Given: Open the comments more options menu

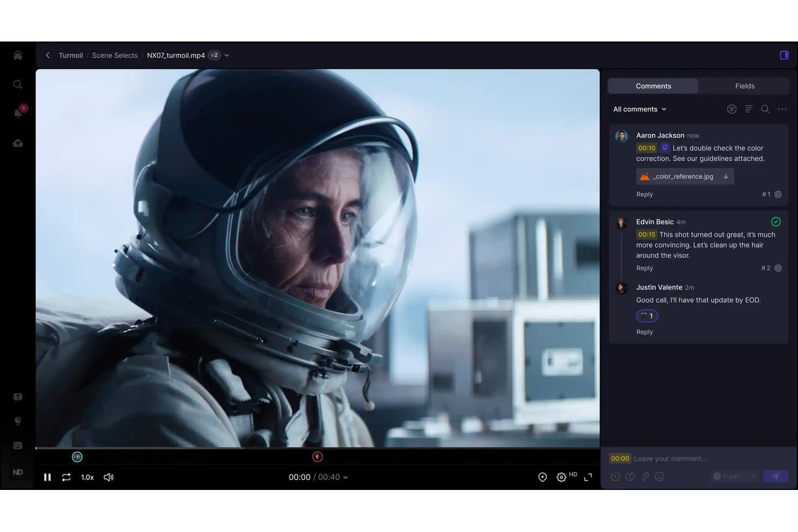Looking at the screenshot, I should point(782,109).
